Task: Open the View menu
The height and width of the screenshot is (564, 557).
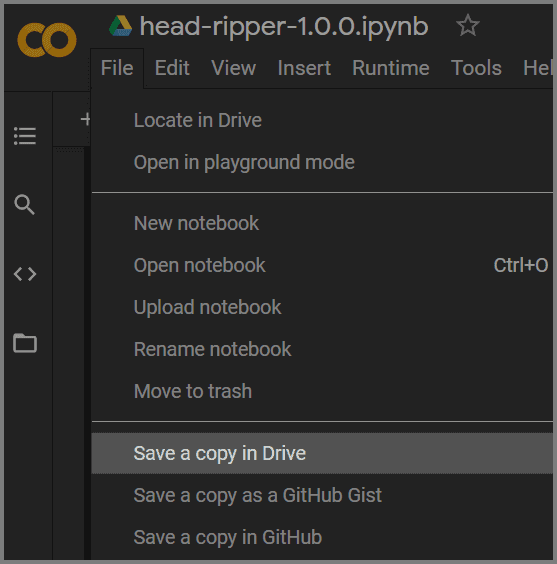Action: click(x=233, y=68)
